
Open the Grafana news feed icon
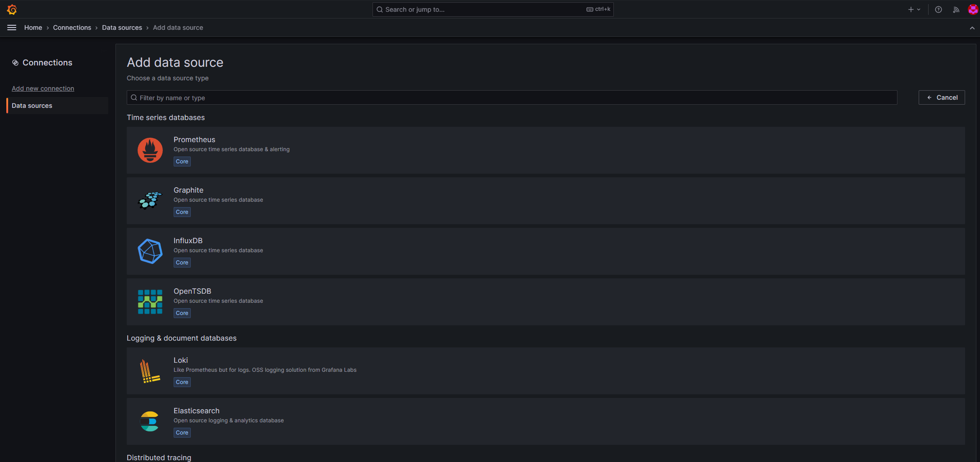(x=956, y=9)
